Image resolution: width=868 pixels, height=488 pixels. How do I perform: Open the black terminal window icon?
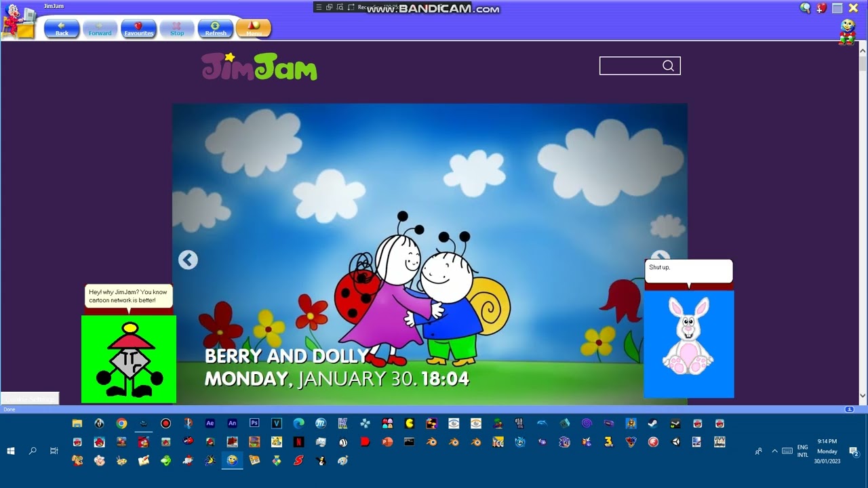409,442
